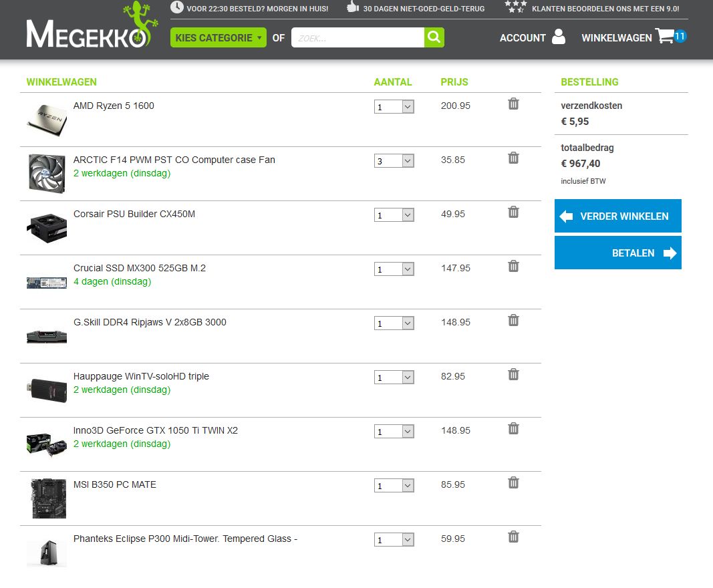Click the rating stars icon in banner

(516, 7)
